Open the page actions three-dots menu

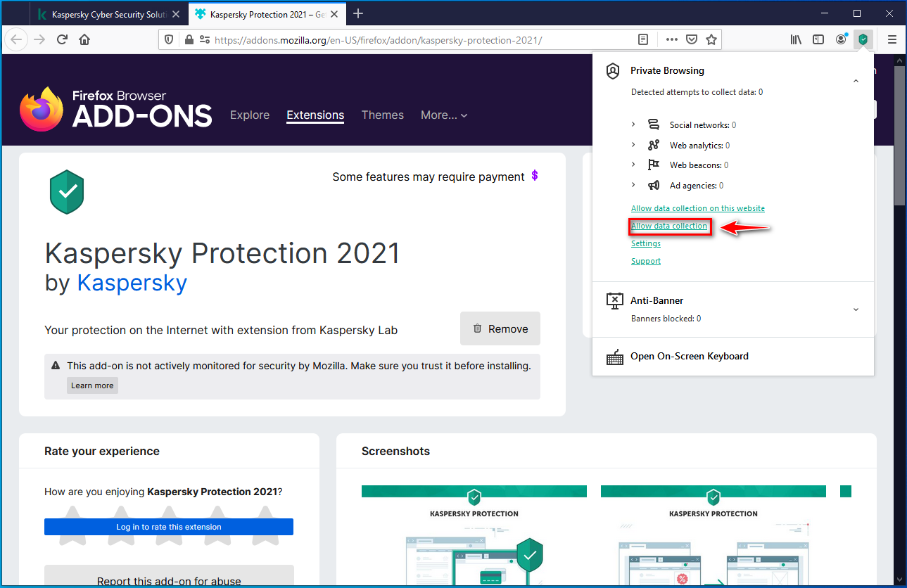point(672,40)
